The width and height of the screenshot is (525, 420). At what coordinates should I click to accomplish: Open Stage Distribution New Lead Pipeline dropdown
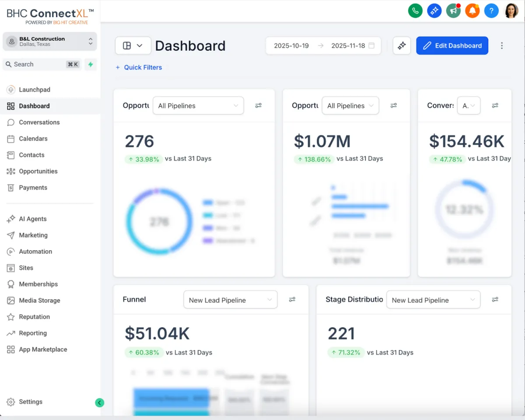tap(434, 300)
